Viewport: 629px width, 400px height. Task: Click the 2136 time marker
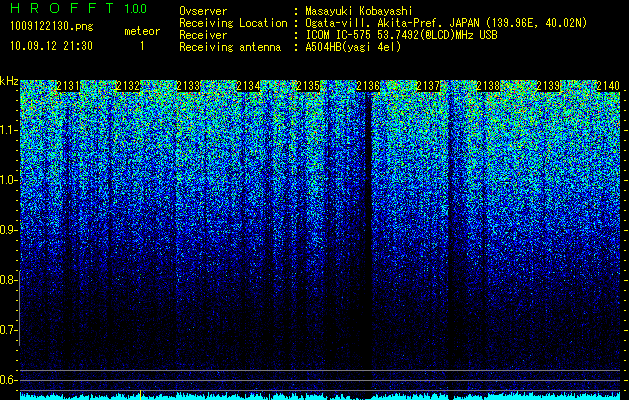(x=368, y=86)
